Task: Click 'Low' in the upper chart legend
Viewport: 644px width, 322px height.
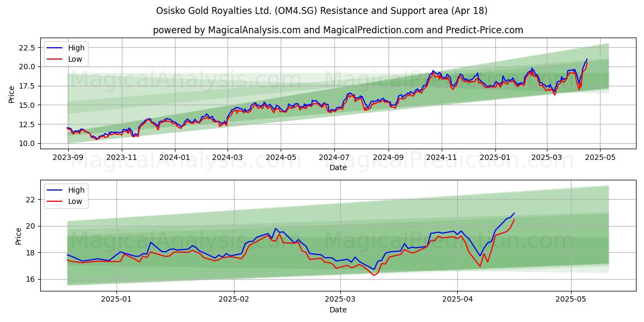Action: (75, 59)
